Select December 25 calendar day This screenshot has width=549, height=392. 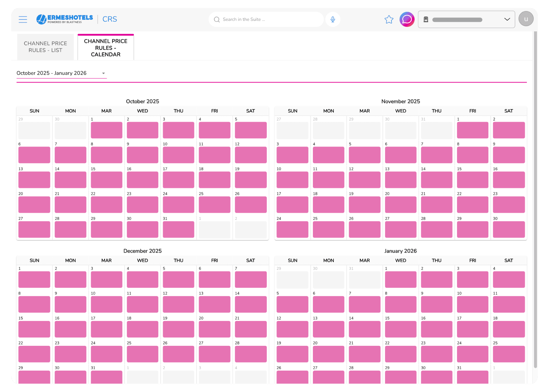click(142, 354)
